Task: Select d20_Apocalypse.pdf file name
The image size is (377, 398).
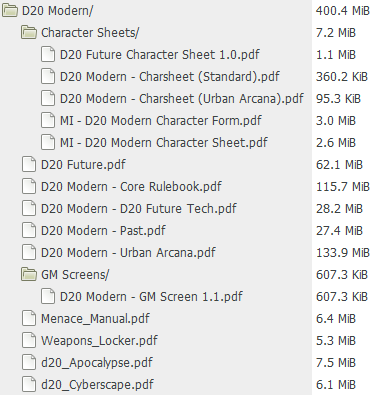Action: click(97, 363)
